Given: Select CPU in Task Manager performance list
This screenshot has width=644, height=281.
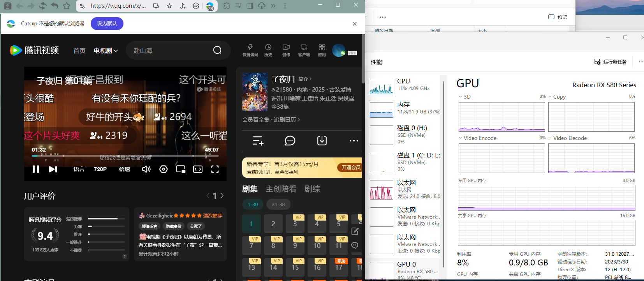Looking at the screenshot, I should (405, 86).
